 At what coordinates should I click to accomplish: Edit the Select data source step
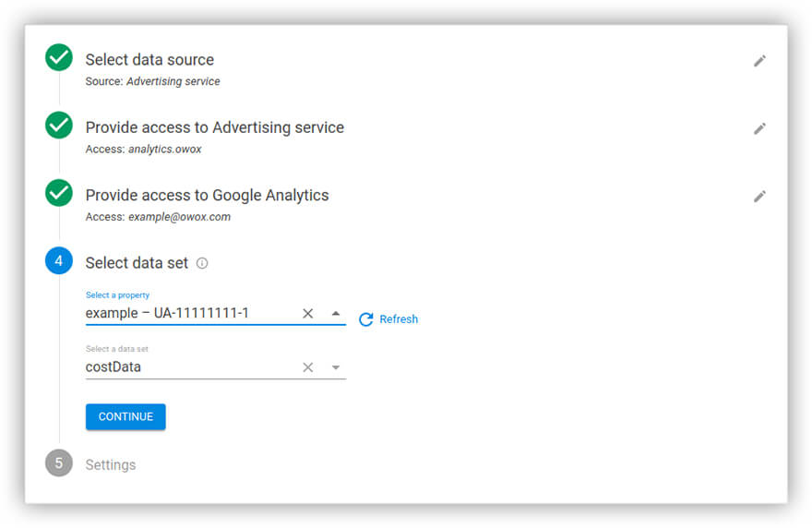click(759, 61)
